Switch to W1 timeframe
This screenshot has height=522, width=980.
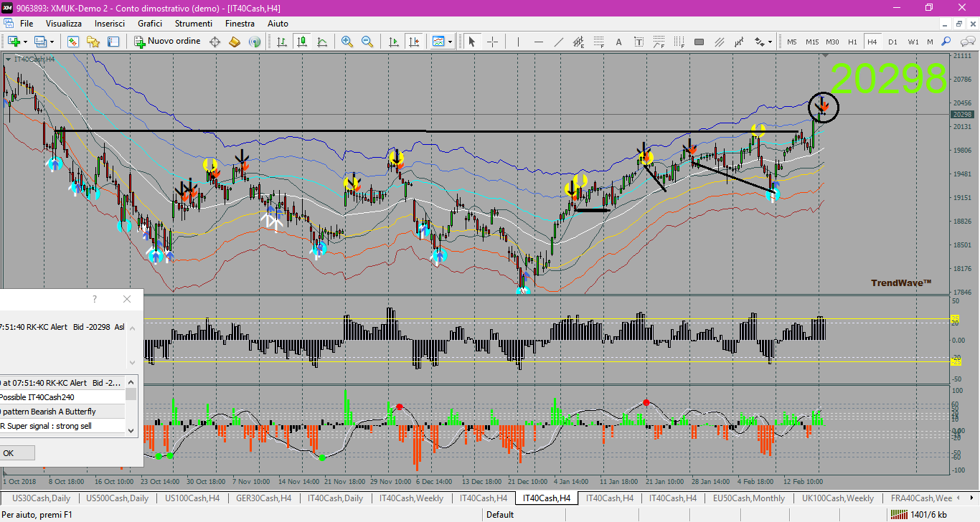pyautogui.click(x=913, y=42)
